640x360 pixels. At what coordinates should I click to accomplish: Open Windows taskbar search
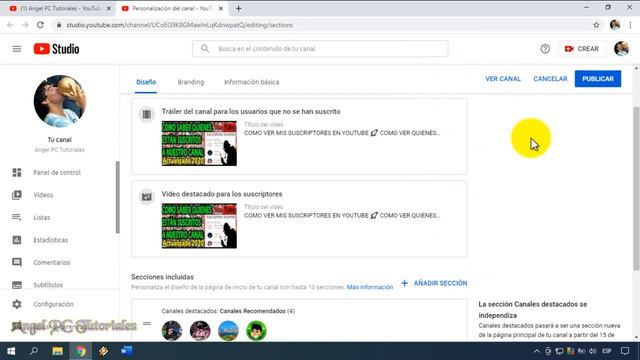pyautogui.click(x=34, y=351)
